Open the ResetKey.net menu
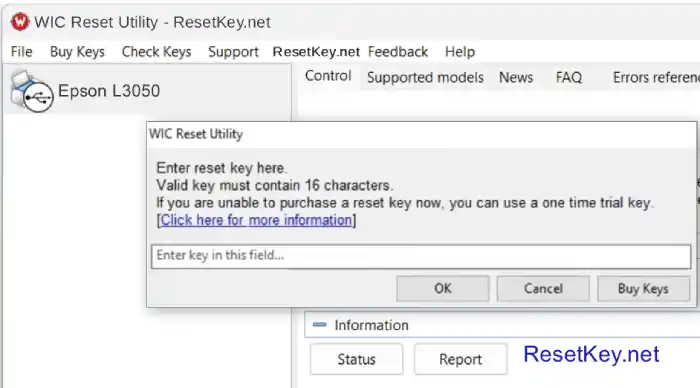 316,52
